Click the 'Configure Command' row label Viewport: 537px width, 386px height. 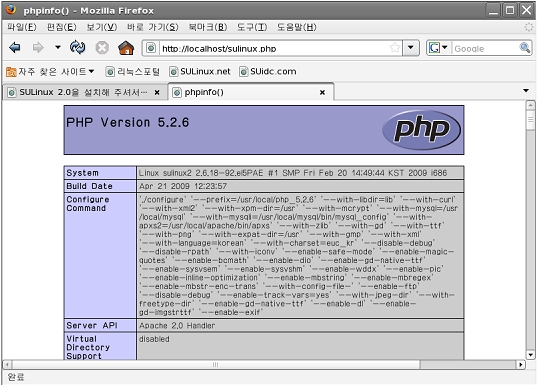pos(88,204)
